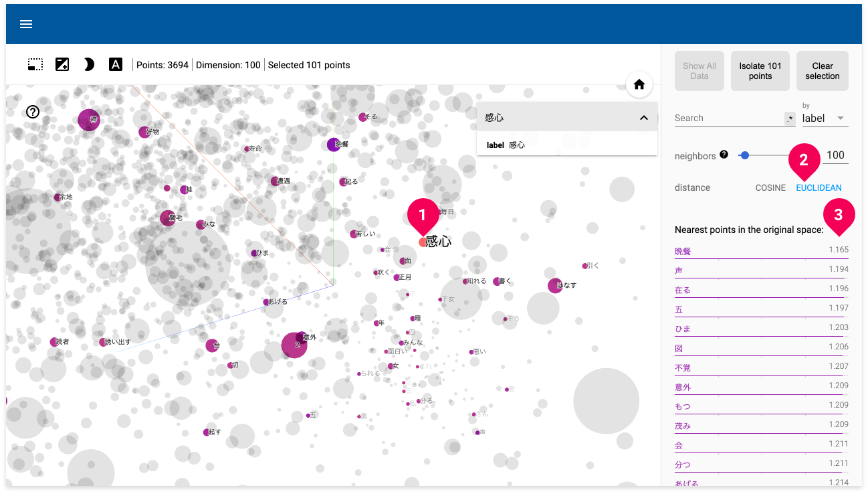Click the Show All Data button
The image size is (868, 494).
(x=699, y=71)
